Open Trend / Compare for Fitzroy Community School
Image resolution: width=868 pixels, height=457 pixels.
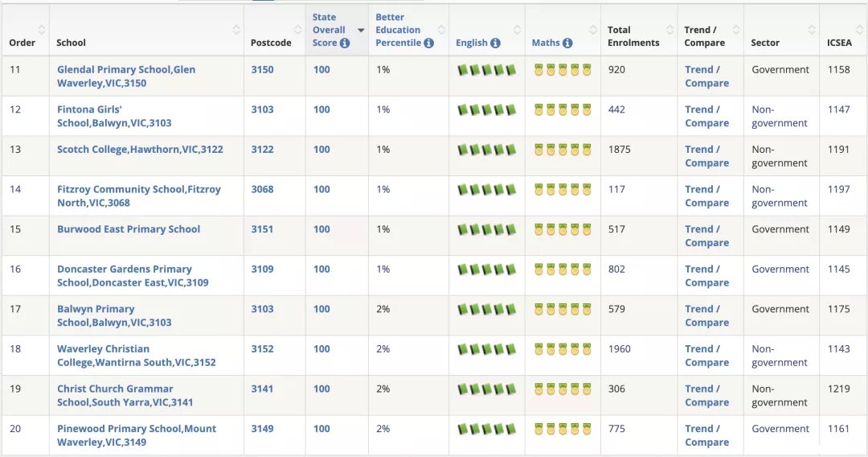click(707, 196)
